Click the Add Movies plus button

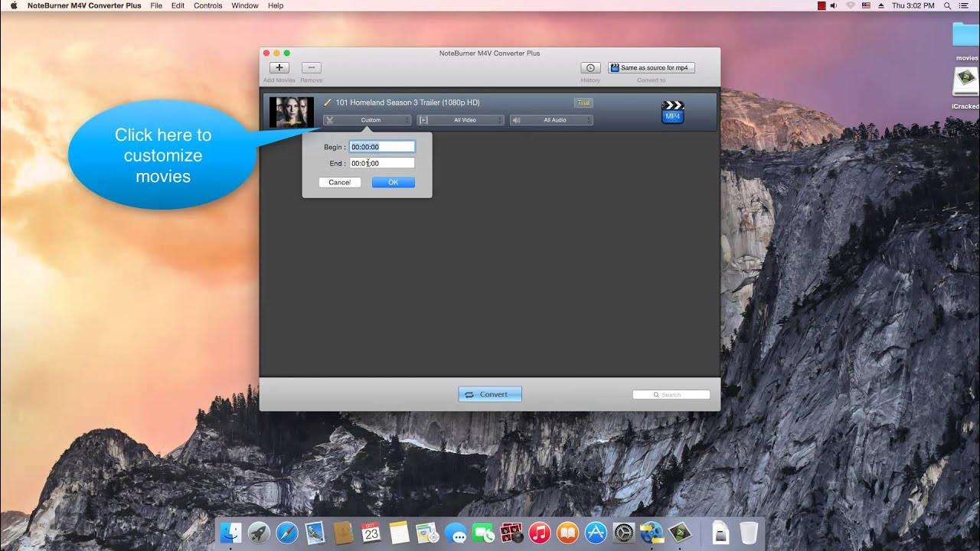tap(279, 68)
